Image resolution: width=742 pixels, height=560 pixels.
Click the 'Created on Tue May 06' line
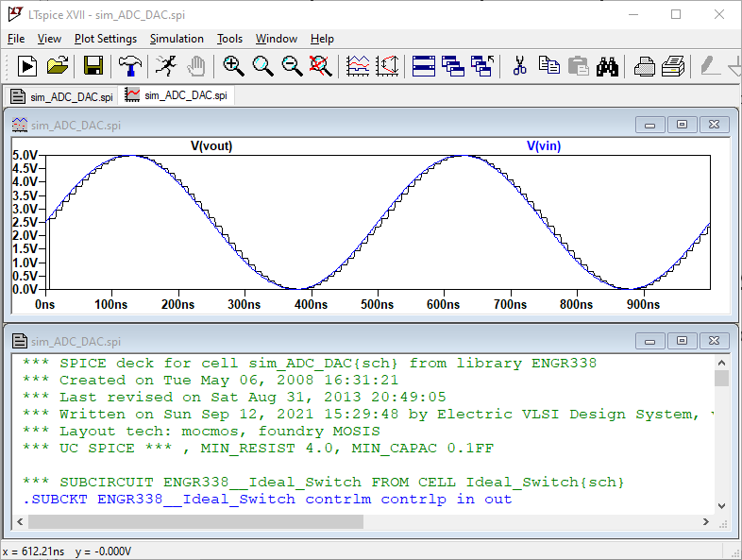[211, 381]
